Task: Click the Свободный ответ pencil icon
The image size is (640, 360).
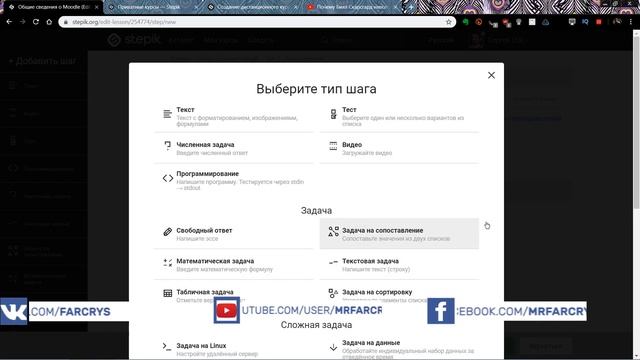Action: point(167,232)
